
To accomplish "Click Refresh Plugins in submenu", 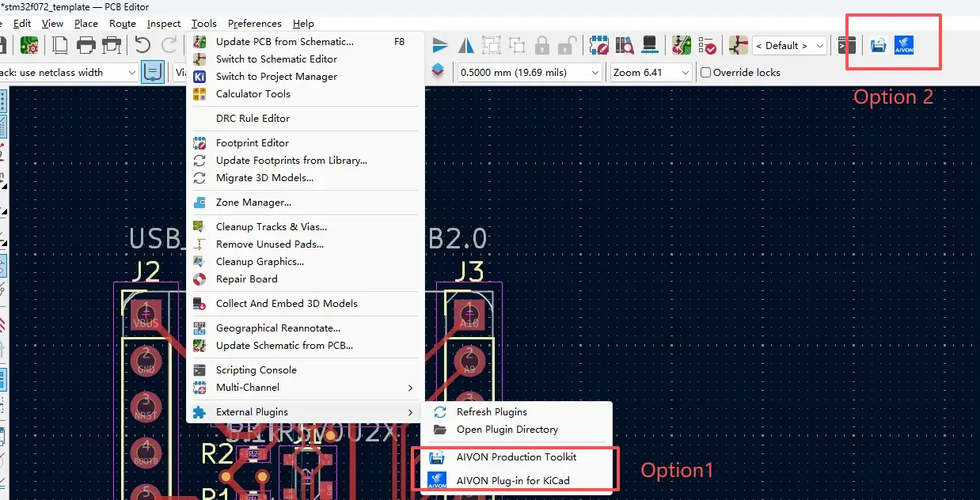I will tap(518, 412).
